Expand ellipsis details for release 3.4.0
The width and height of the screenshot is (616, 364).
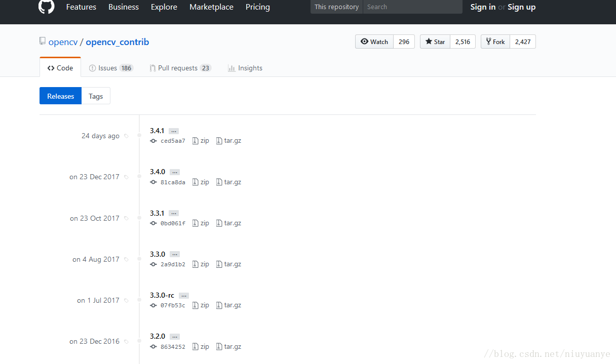tap(175, 172)
